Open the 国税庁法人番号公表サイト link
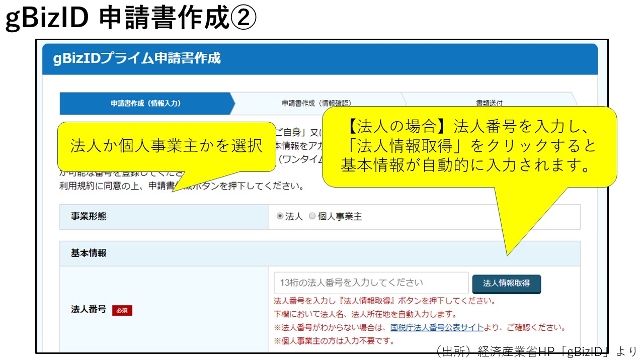This screenshot has height=362, width=644. pos(437,328)
